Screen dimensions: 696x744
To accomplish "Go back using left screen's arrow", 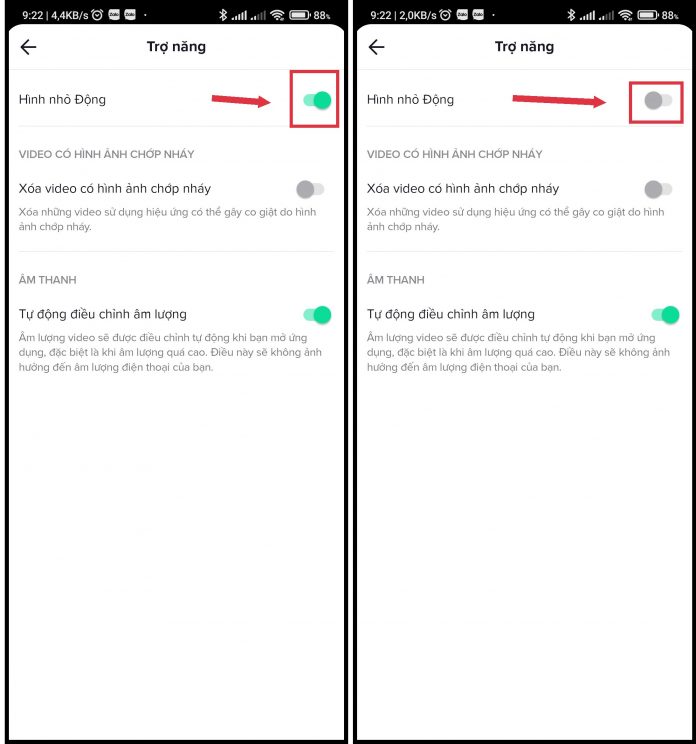I will (28, 47).
